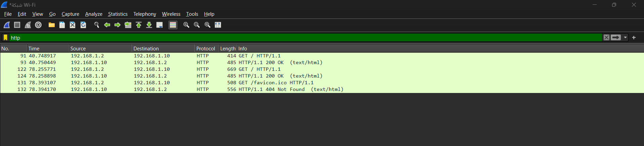
Task: Expand the display filter history dropdown
Action: tap(625, 38)
